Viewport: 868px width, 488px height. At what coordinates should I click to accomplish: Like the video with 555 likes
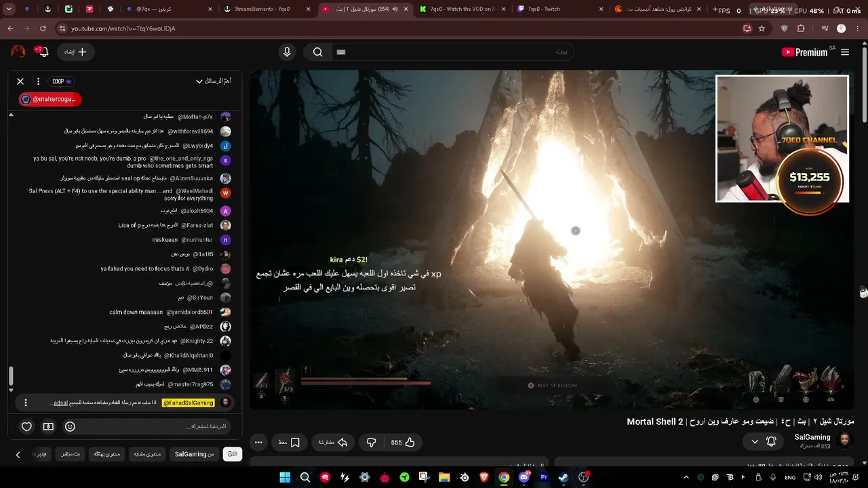point(403,443)
